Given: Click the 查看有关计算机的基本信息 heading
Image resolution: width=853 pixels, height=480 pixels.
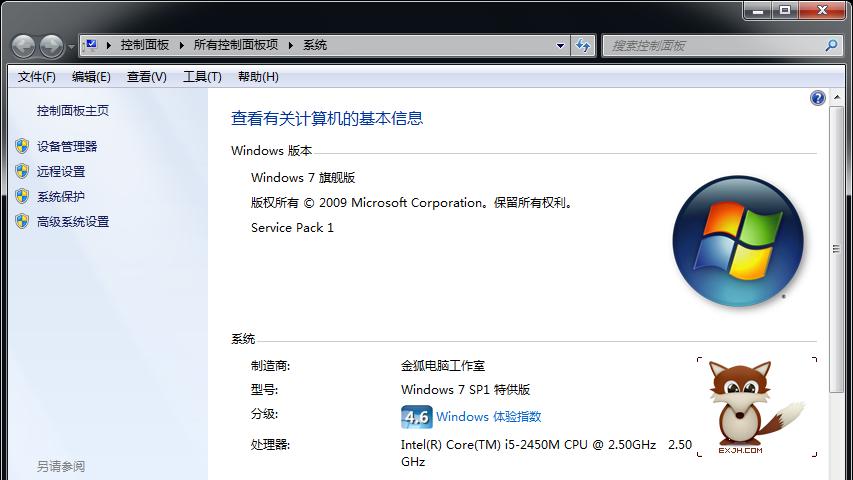Looking at the screenshot, I should [327, 118].
